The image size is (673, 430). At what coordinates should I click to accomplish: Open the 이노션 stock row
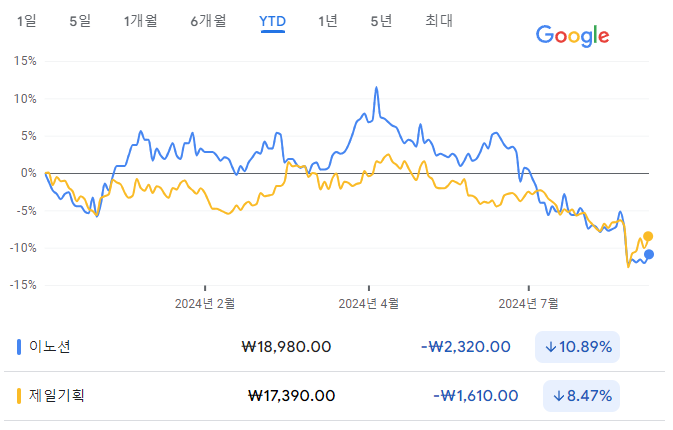[334, 347]
